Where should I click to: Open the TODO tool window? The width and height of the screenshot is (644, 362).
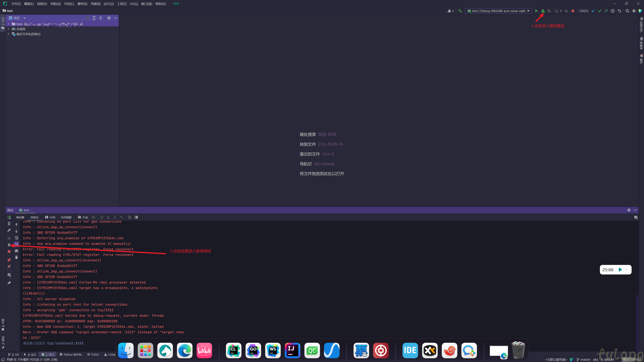tap(93, 354)
